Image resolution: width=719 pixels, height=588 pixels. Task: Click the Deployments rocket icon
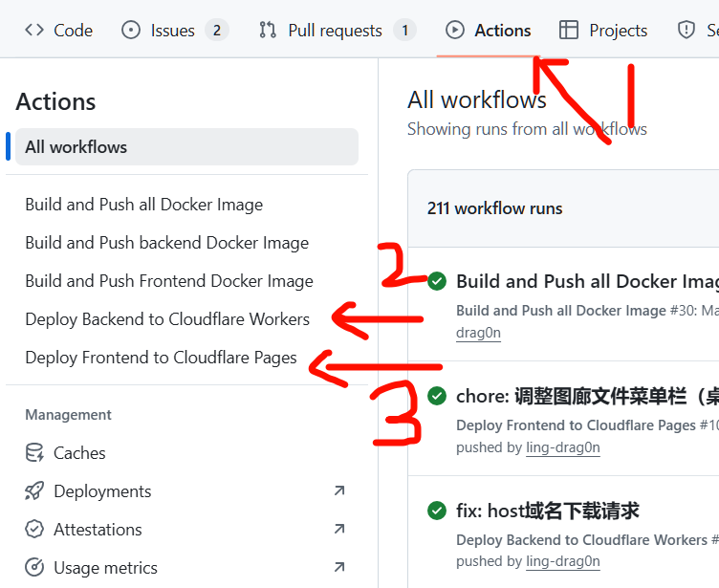pyautogui.click(x=34, y=491)
